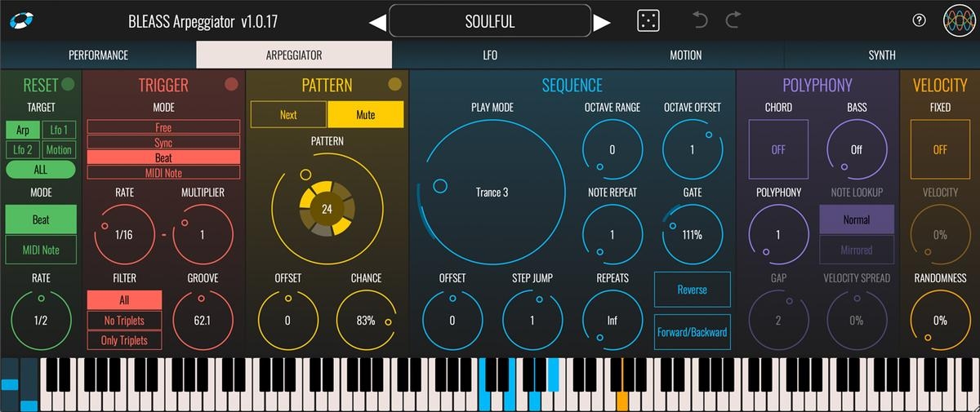Toggle the TRIGGER section power indicator
Screen dimensions: 980x412
[x=231, y=84]
